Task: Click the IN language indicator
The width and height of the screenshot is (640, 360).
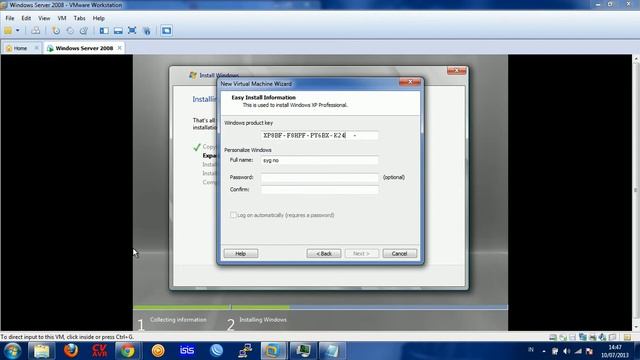Action: [x=531, y=350]
